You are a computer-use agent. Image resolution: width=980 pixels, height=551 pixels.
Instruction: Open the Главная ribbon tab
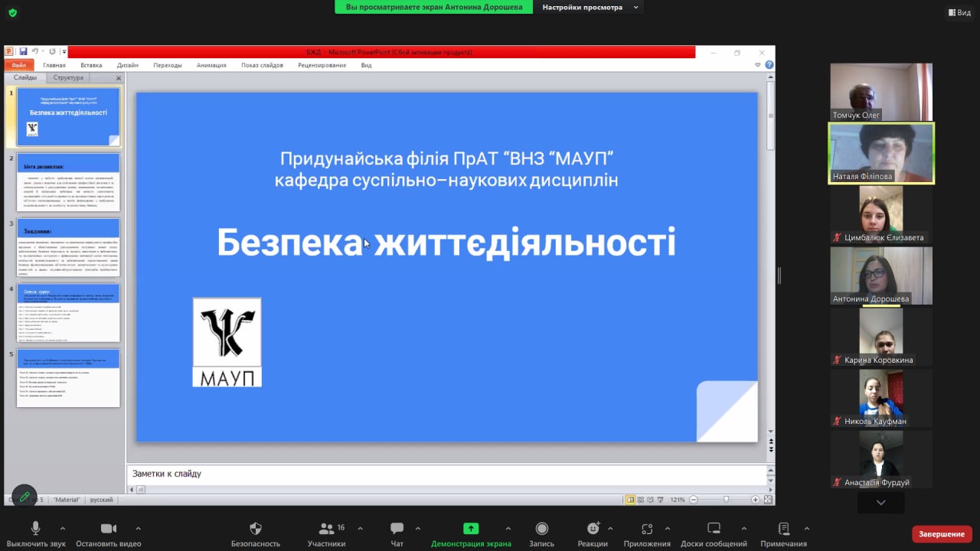click(54, 65)
